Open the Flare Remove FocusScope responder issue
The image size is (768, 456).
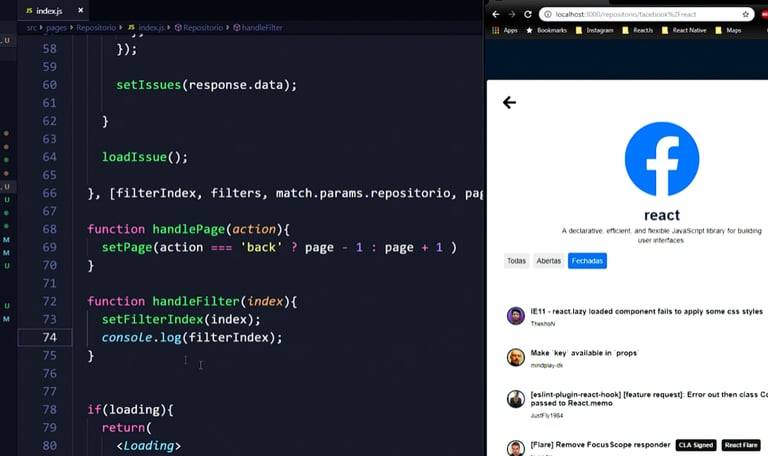tap(600, 445)
